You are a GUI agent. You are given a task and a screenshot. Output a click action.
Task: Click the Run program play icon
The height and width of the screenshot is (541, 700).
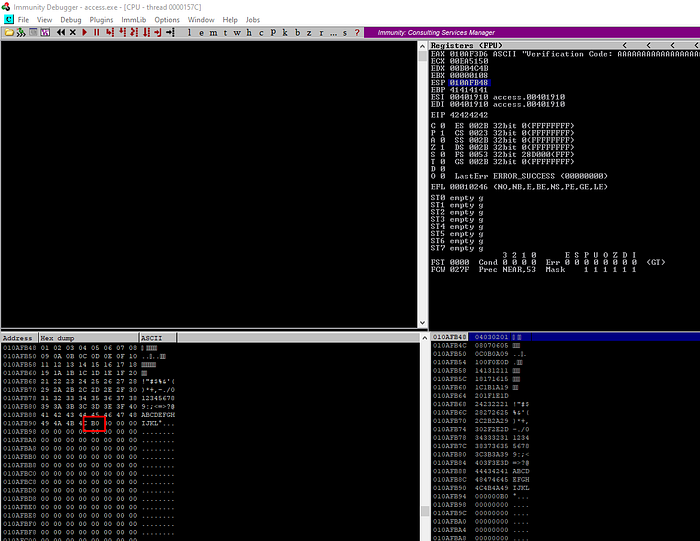point(84,32)
